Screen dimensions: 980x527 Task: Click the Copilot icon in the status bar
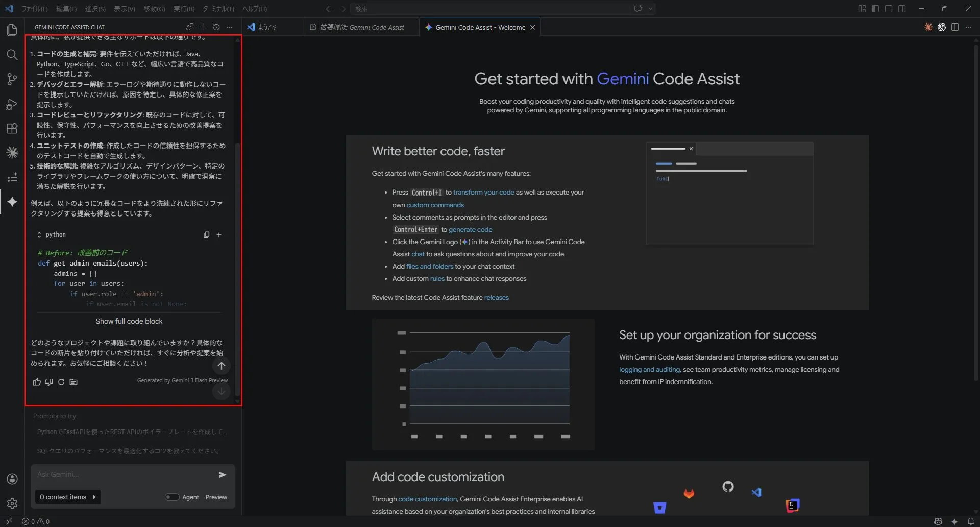click(x=938, y=521)
